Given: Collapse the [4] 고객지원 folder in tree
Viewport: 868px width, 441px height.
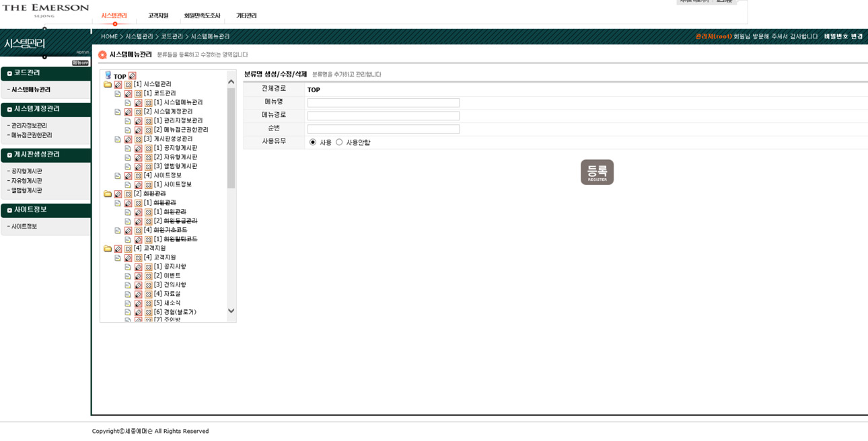Looking at the screenshot, I should pyautogui.click(x=108, y=249).
